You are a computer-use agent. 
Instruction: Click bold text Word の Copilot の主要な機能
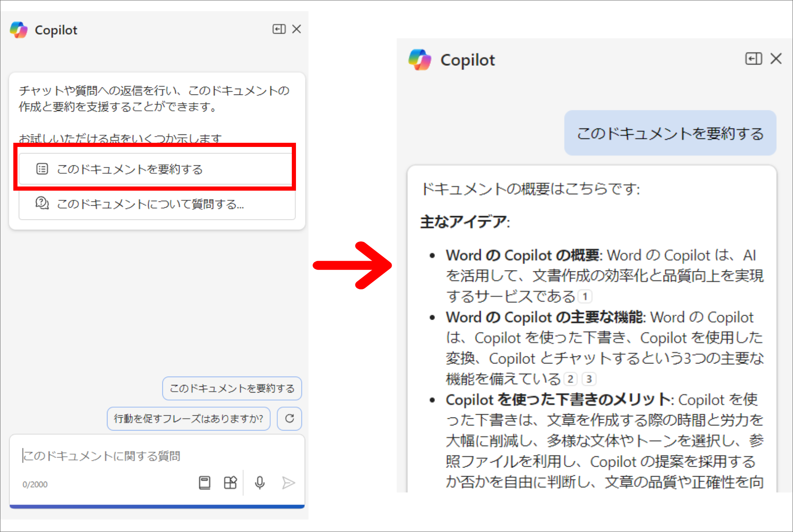544,317
